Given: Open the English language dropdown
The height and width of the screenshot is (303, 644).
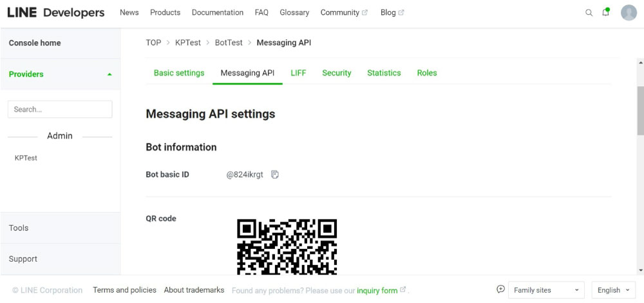Looking at the screenshot, I should click(613, 290).
